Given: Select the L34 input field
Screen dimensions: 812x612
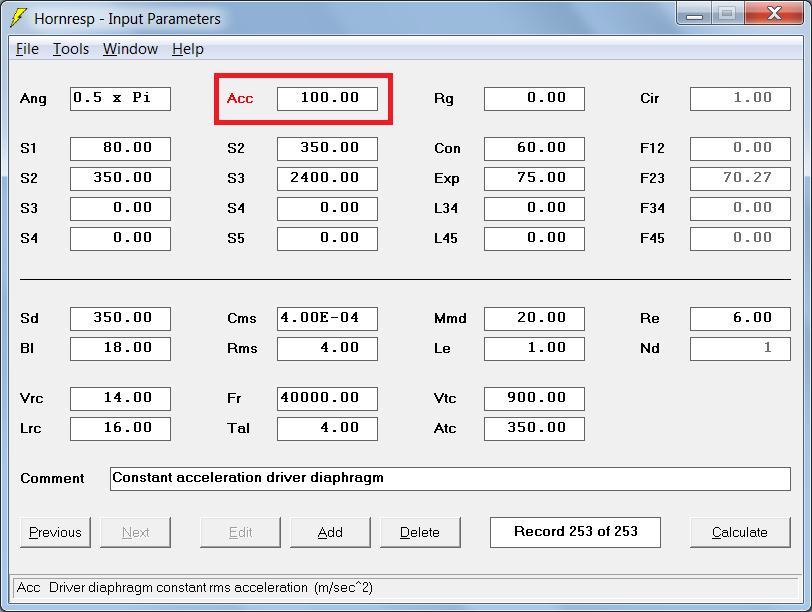Looking at the screenshot, I should tap(534, 209).
